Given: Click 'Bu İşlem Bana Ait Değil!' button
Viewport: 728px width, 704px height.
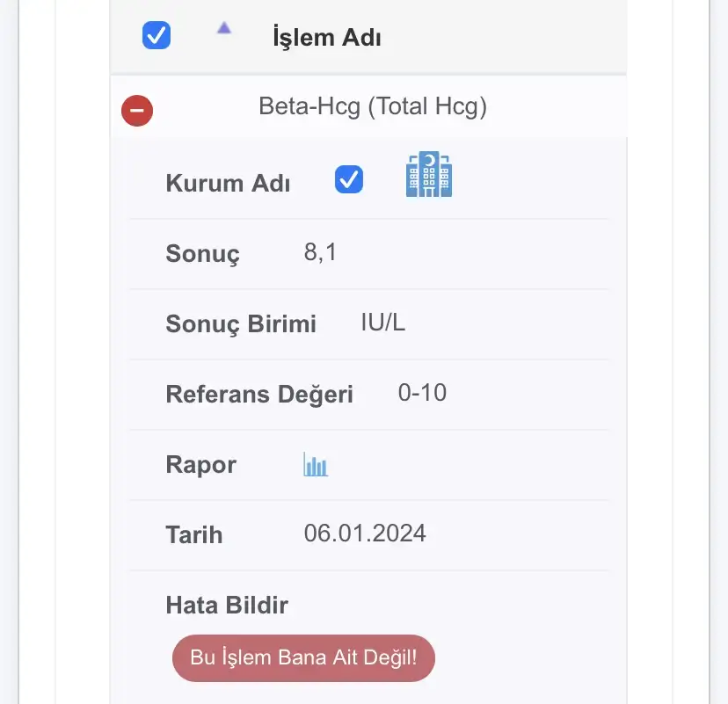Looking at the screenshot, I should tap(303, 657).
